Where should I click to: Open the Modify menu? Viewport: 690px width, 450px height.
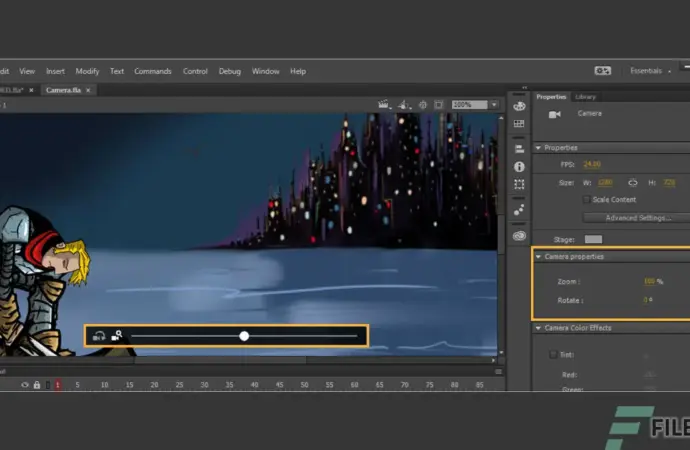pyautogui.click(x=87, y=71)
